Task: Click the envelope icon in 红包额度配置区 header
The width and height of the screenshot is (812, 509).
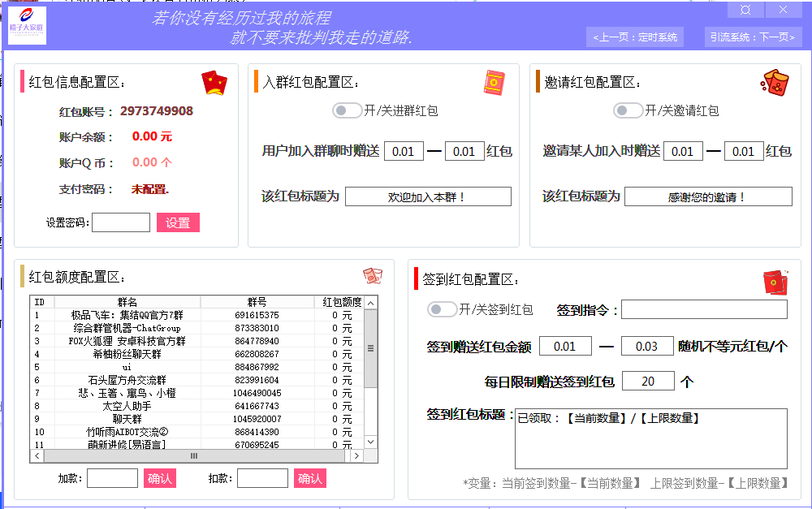Action: (374, 276)
